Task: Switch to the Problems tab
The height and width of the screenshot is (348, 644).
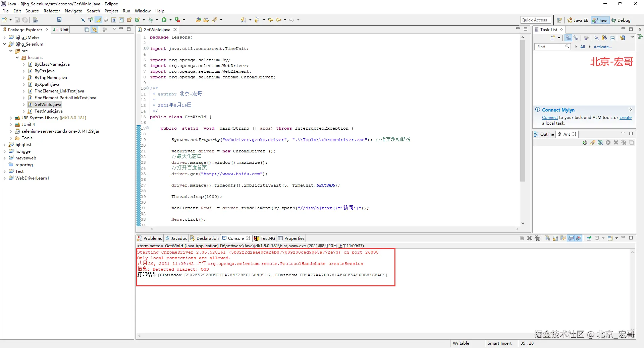Action: click(x=150, y=238)
